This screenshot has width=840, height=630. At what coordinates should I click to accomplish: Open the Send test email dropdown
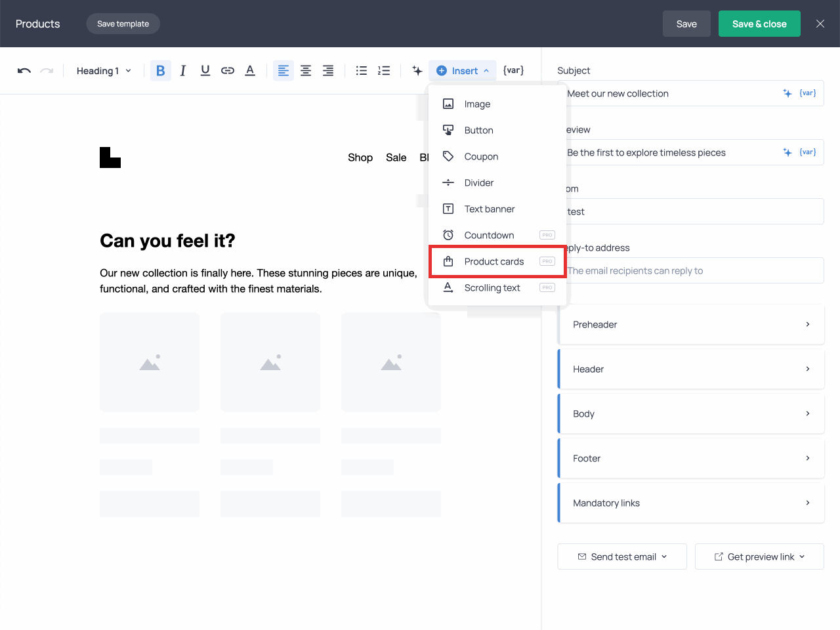point(622,556)
